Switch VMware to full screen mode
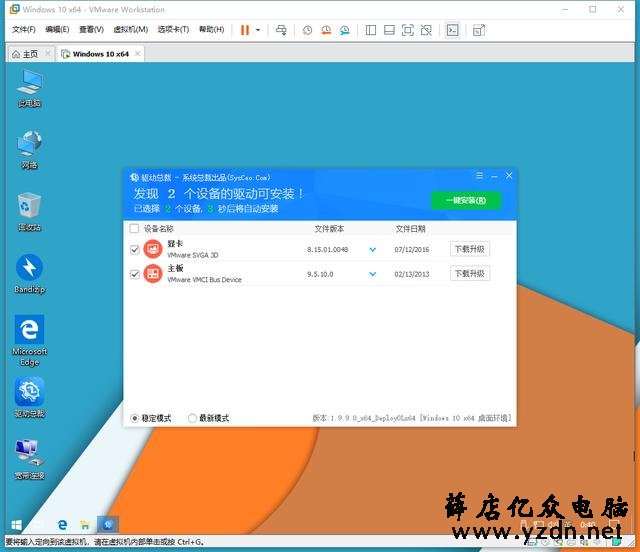The height and width of the screenshot is (552, 640). point(407,30)
